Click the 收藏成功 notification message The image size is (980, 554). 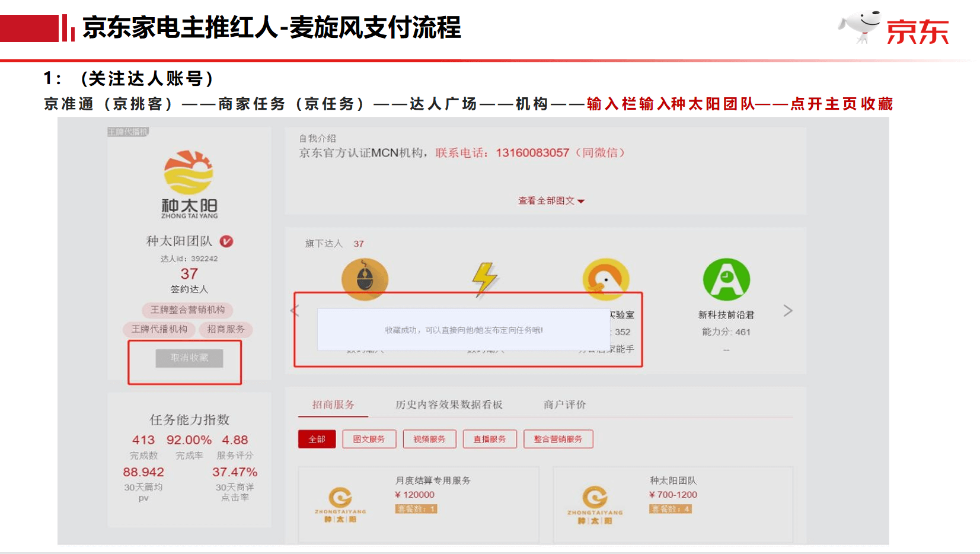point(464,330)
